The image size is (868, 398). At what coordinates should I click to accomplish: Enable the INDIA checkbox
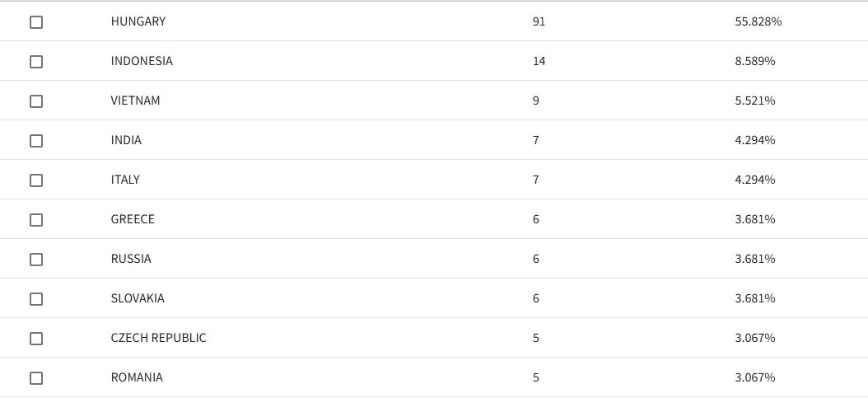pyautogui.click(x=36, y=141)
